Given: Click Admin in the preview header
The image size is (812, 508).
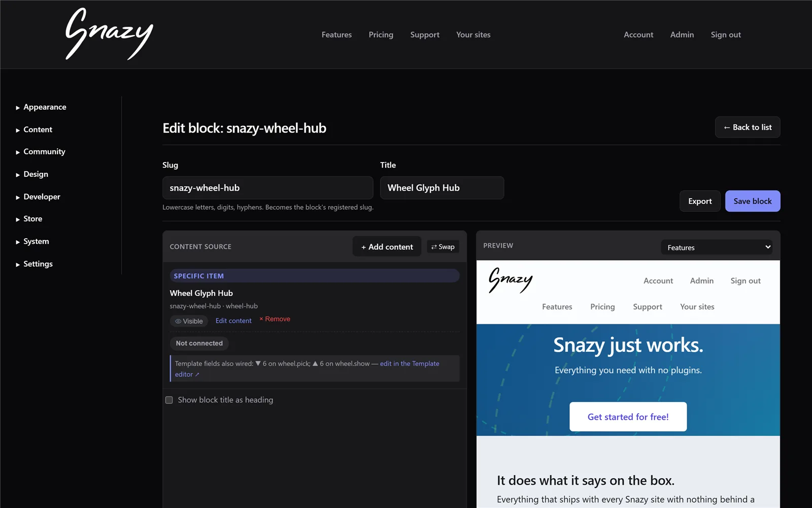Looking at the screenshot, I should click(x=702, y=281).
